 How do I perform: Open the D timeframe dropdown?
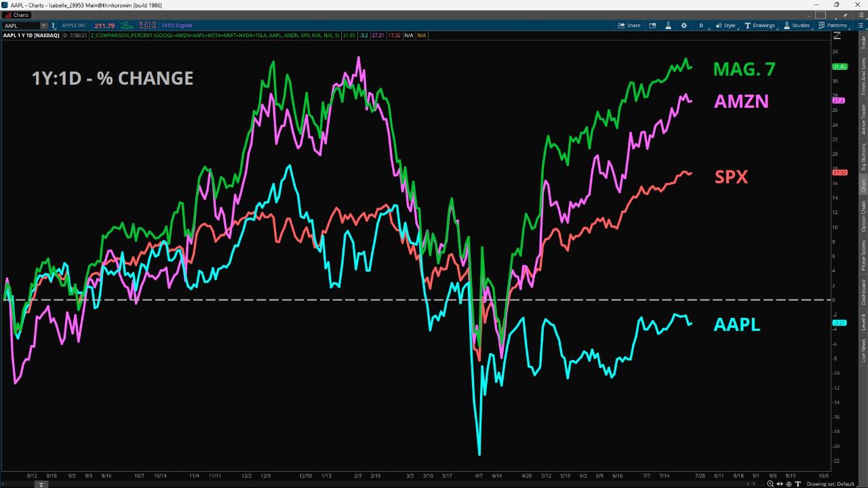click(701, 26)
